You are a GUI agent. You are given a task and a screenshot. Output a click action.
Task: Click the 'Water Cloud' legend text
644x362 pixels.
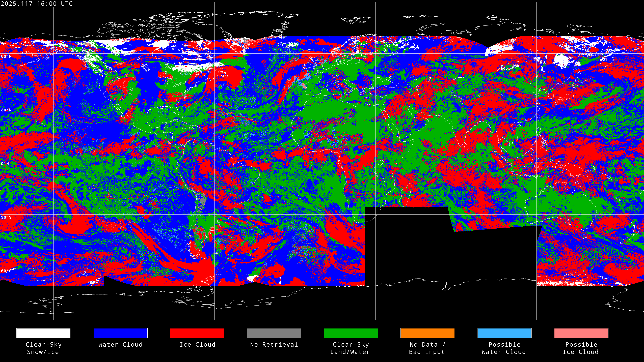click(121, 345)
